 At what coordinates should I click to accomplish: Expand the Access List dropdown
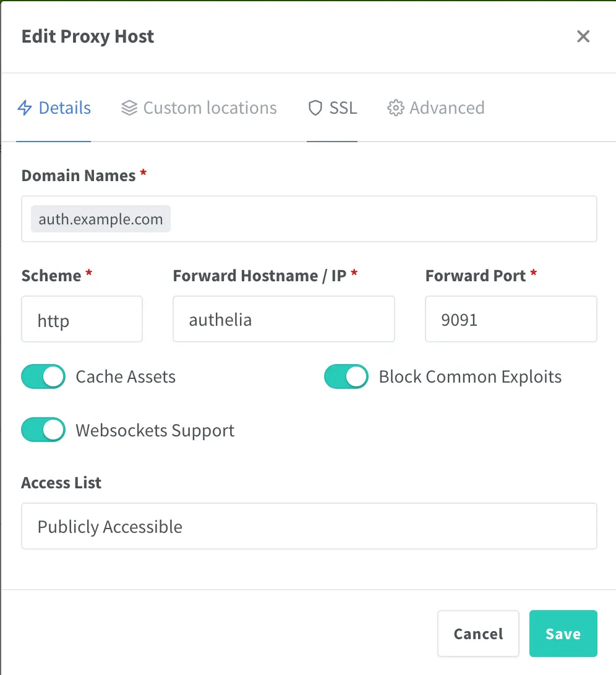click(309, 526)
